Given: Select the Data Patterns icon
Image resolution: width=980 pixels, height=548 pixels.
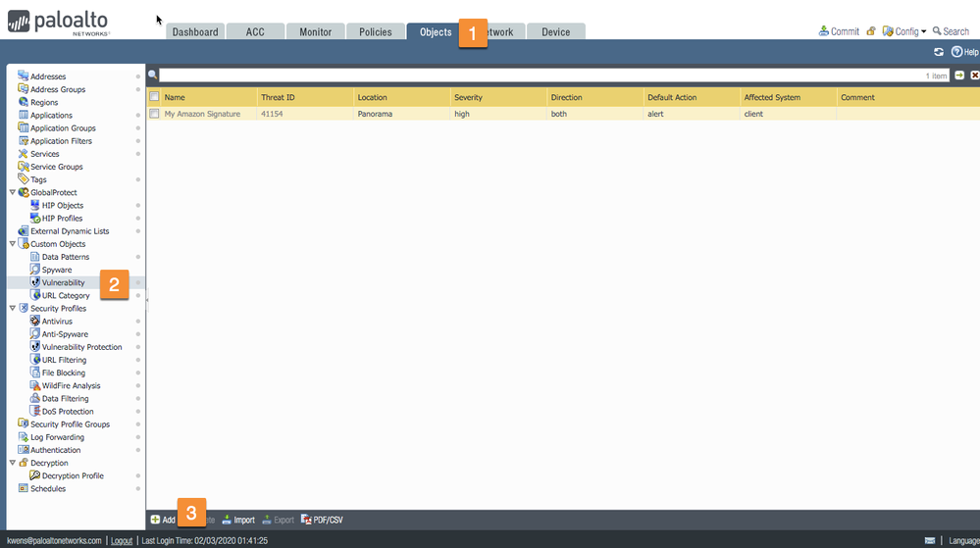Looking at the screenshot, I should [x=35, y=257].
